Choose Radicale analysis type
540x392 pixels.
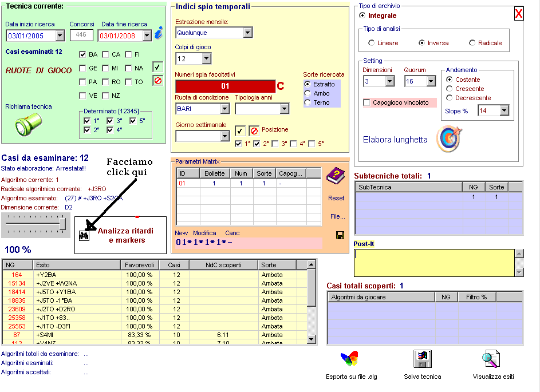pos(472,43)
